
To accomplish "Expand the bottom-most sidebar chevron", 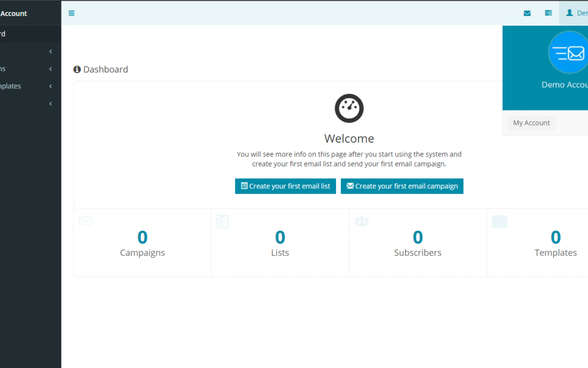I will coord(51,104).
